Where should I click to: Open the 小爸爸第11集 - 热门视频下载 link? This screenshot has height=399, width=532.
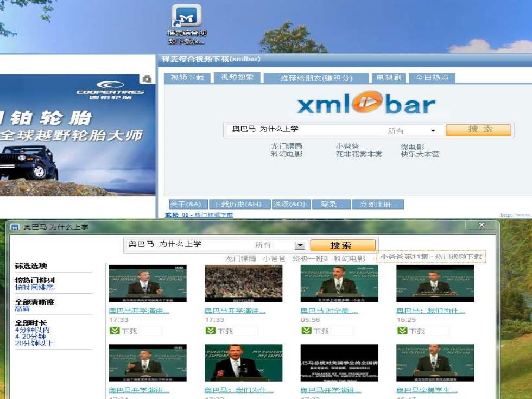point(431,256)
